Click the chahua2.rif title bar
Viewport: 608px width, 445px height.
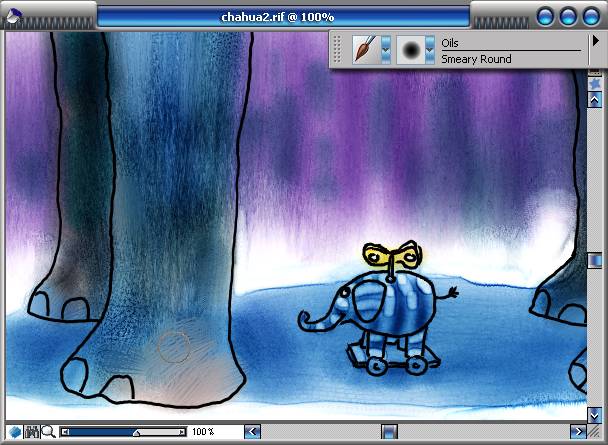[x=283, y=17]
